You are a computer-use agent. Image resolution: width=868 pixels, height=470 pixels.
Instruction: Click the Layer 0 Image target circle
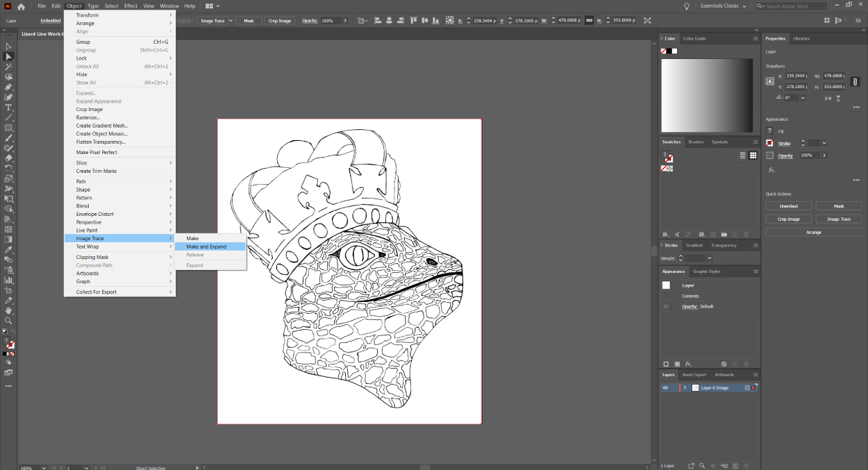pos(746,387)
